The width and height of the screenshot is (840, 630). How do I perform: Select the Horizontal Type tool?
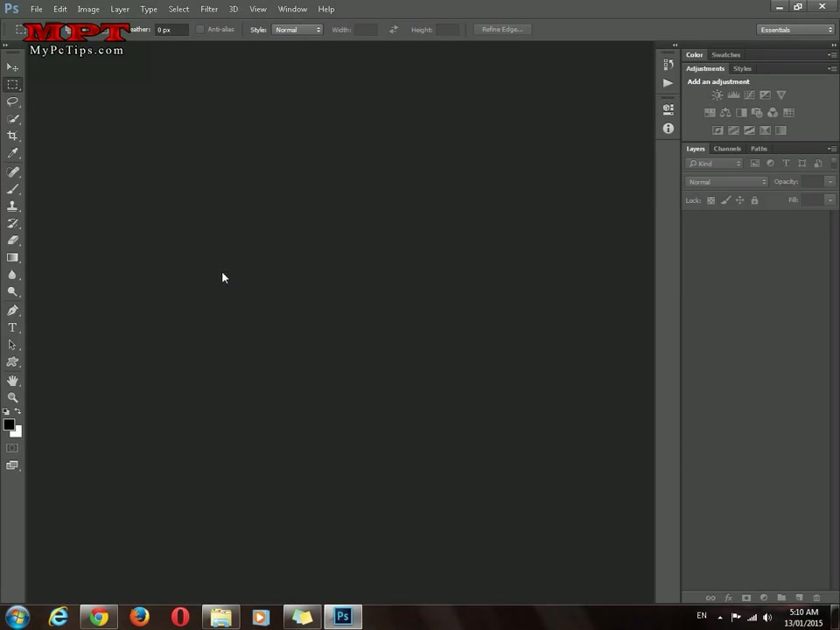(x=12, y=328)
